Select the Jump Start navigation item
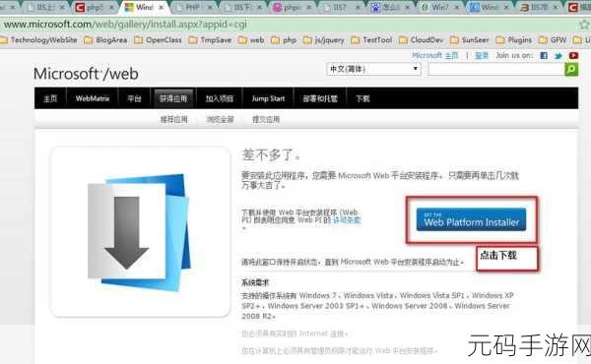The image size is (591, 364). point(268,98)
